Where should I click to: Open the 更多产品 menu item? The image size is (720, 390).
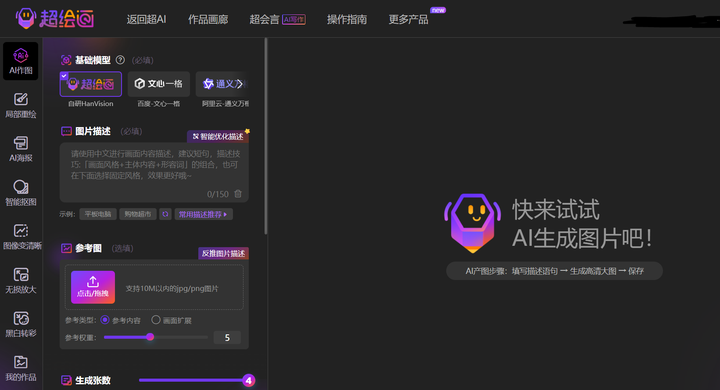(x=408, y=19)
